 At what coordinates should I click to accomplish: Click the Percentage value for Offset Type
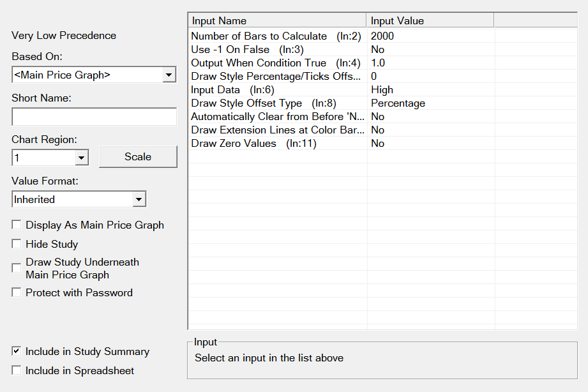tap(398, 103)
